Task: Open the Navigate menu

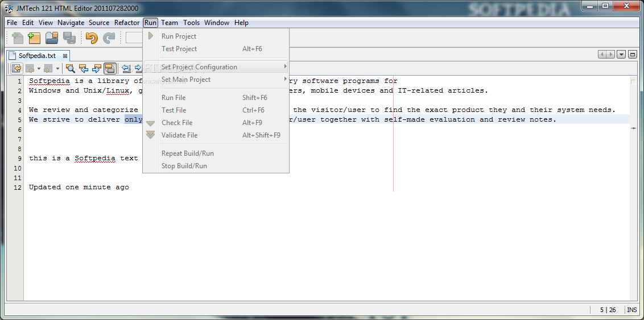Action: tap(71, 23)
